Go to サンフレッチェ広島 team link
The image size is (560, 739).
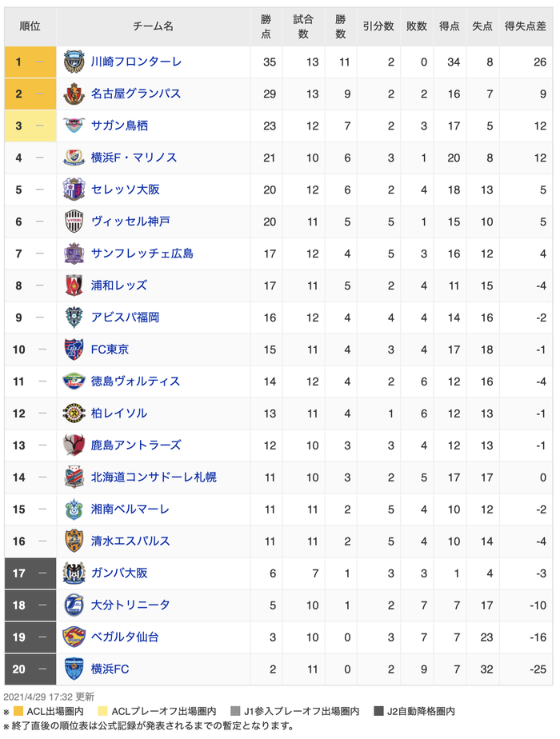coord(142,254)
